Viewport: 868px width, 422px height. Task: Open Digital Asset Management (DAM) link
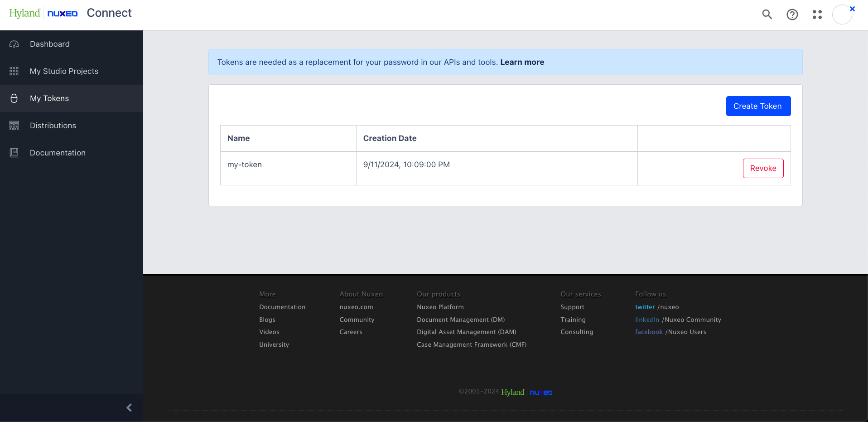point(467,332)
